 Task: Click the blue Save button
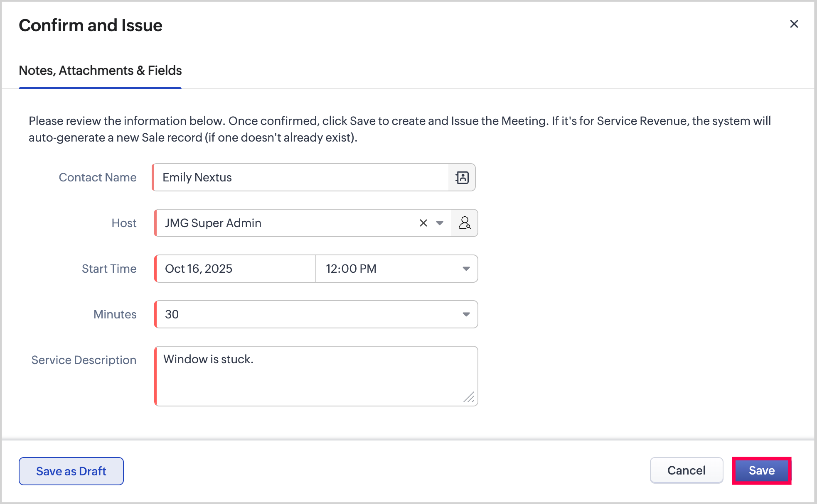click(x=761, y=470)
